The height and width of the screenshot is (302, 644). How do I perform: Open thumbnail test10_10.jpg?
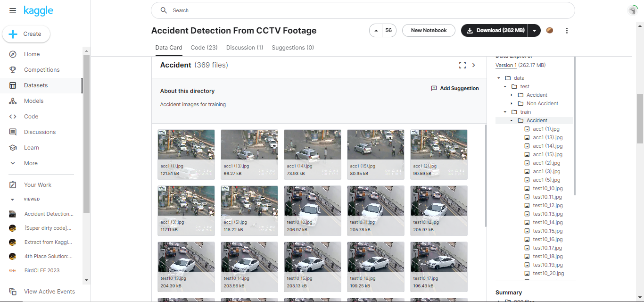(313, 210)
